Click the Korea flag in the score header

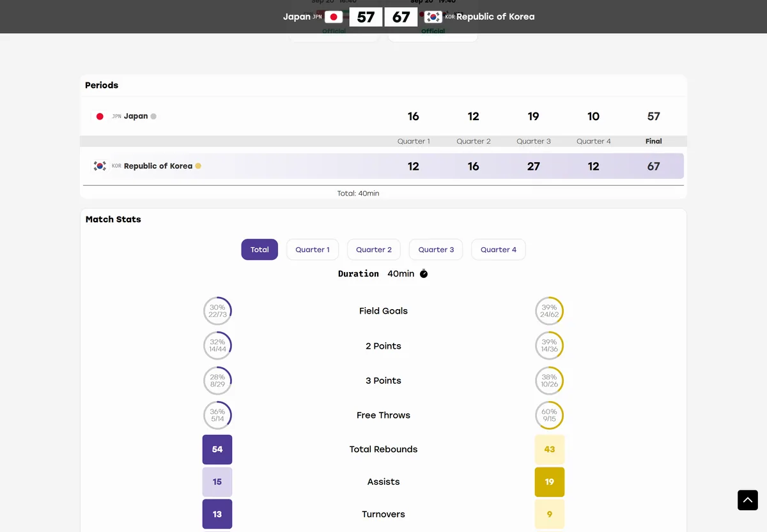433,17
